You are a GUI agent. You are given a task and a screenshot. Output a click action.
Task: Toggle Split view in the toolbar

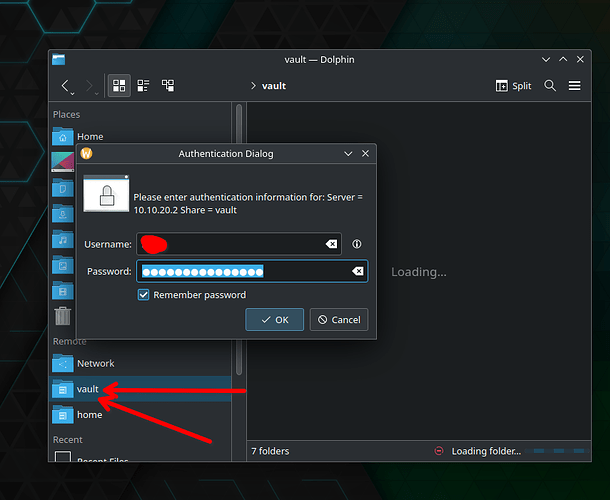514,86
